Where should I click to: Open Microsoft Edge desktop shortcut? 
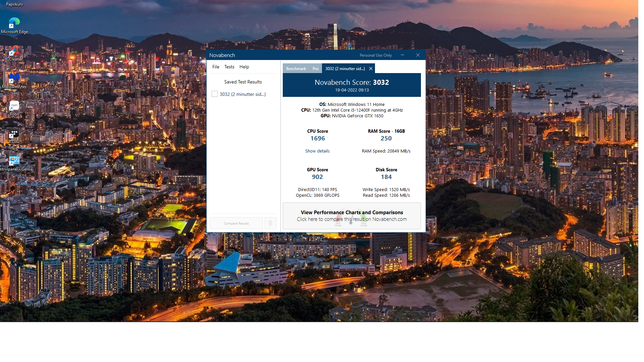[x=14, y=23]
